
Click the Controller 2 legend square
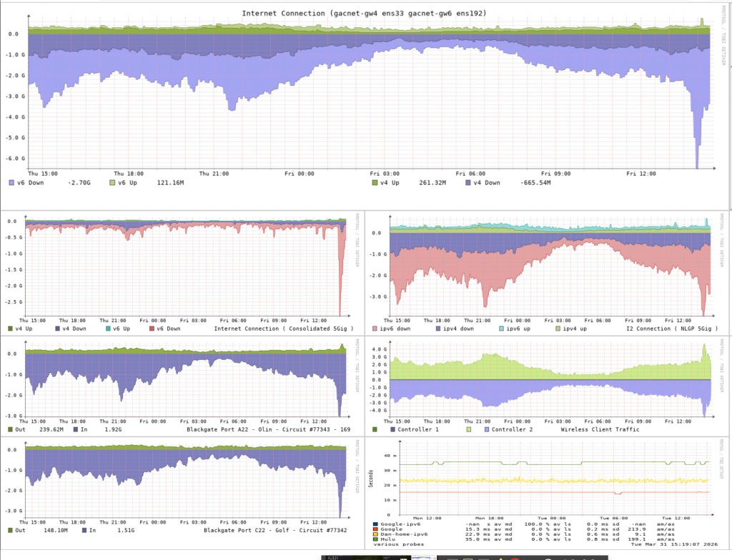pos(486,429)
